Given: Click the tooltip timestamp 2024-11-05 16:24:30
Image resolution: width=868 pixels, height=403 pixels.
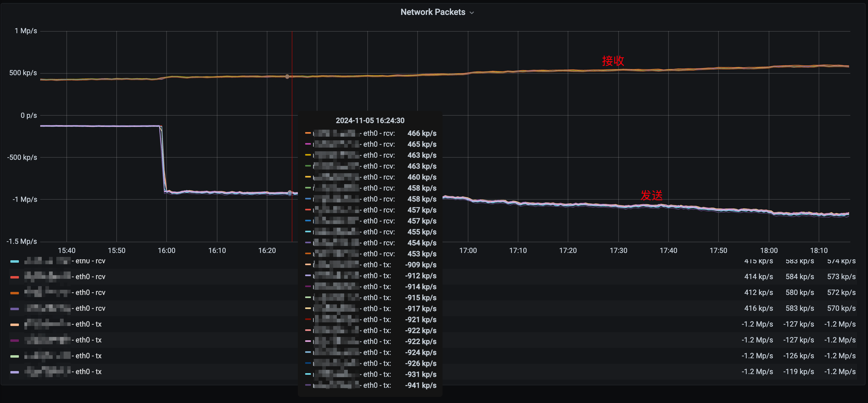Looking at the screenshot, I should pyautogui.click(x=370, y=121).
